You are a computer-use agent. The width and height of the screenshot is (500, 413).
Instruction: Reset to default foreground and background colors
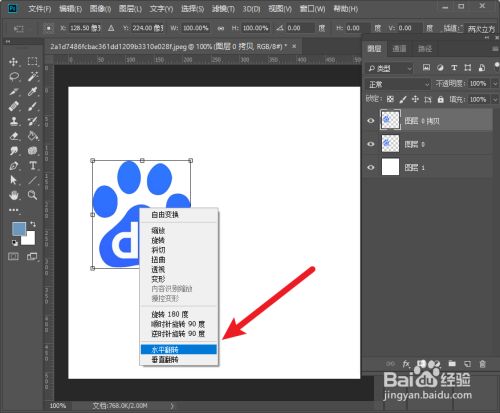[x=15, y=243]
